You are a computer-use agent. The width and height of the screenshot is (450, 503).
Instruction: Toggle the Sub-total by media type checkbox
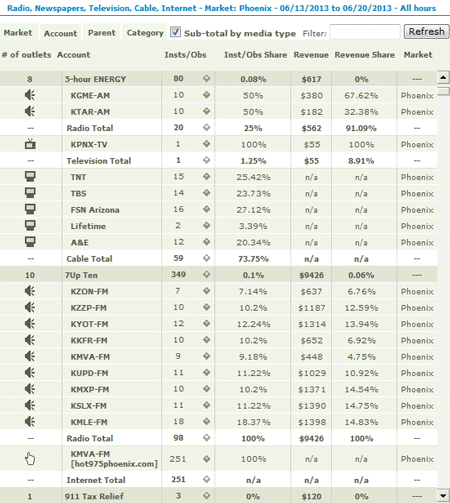point(175,32)
